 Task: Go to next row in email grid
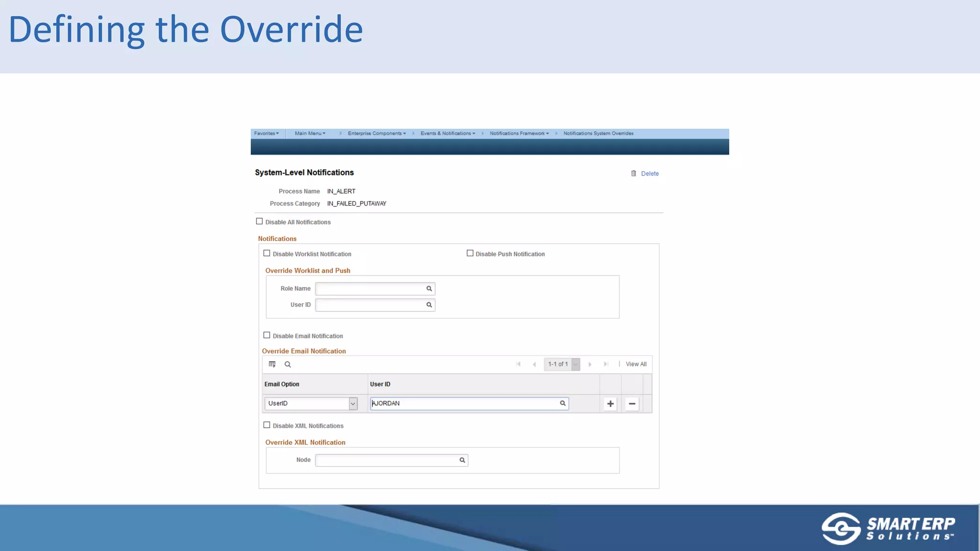click(x=590, y=364)
